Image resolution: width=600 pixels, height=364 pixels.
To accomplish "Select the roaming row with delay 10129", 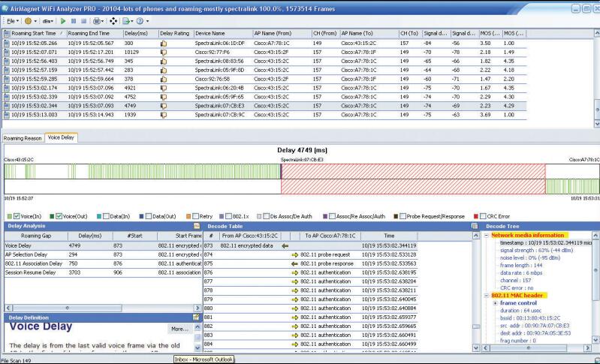I will click(x=265, y=53).
